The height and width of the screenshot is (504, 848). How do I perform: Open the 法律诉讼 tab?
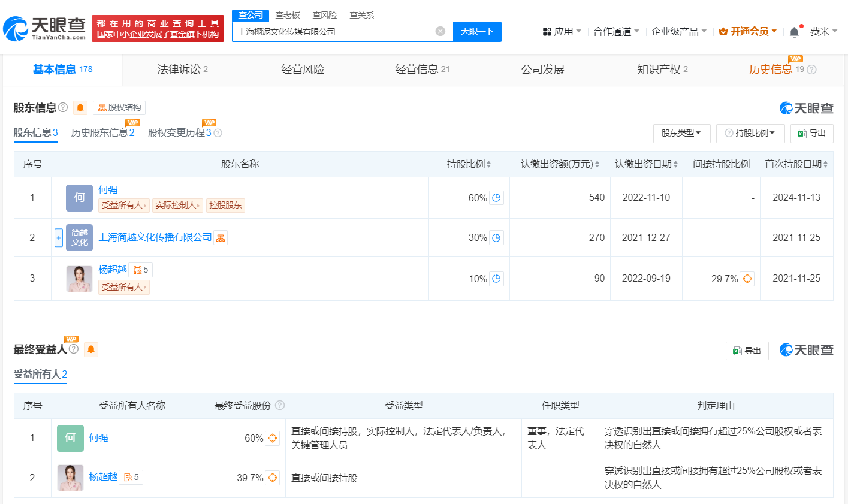182,70
